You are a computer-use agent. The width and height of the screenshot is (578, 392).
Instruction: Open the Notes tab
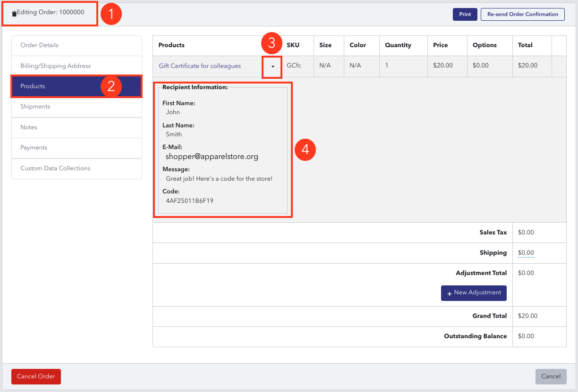pos(76,127)
